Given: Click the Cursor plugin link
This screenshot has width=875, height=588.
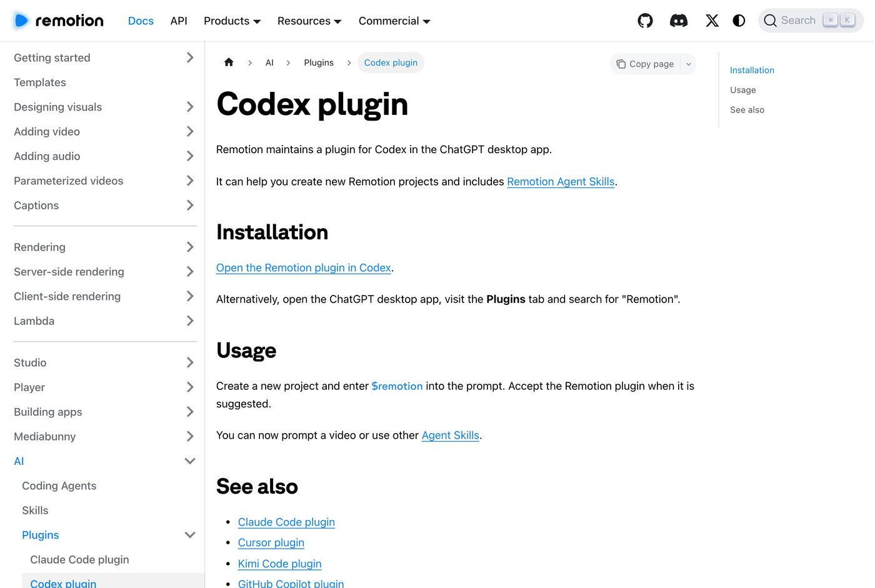Looking at the screenshot, I should pyautogui.click(x=271, y=543).
